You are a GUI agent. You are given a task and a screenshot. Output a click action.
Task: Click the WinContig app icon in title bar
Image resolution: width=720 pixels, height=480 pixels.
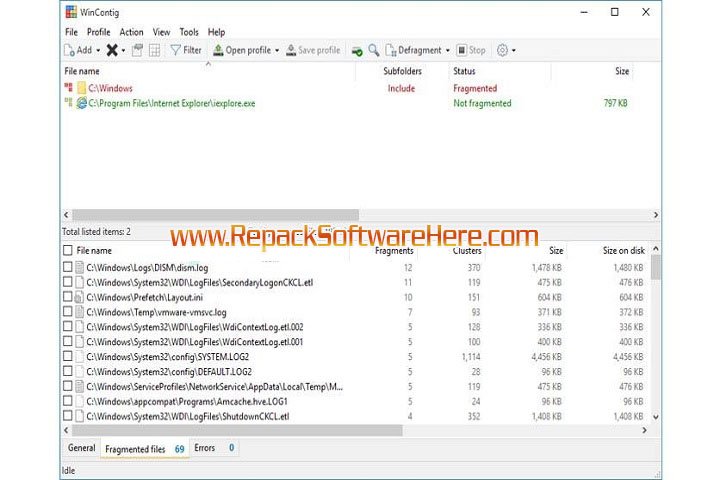(71, 11)
